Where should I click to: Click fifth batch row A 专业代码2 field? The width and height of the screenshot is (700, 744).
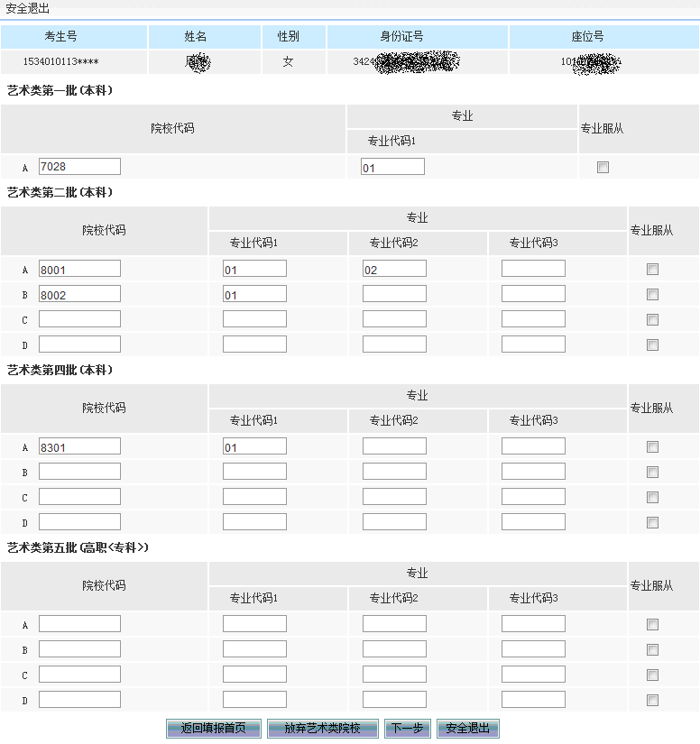click(394, 623)
